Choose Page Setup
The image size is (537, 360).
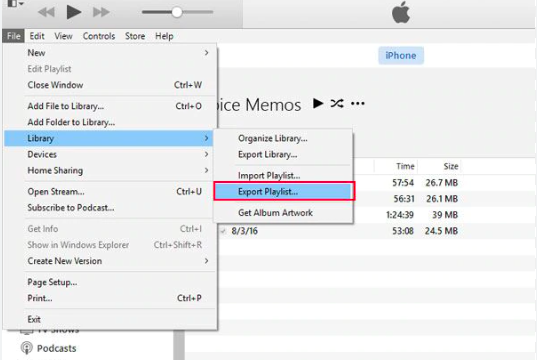click(x=110, y=282)
